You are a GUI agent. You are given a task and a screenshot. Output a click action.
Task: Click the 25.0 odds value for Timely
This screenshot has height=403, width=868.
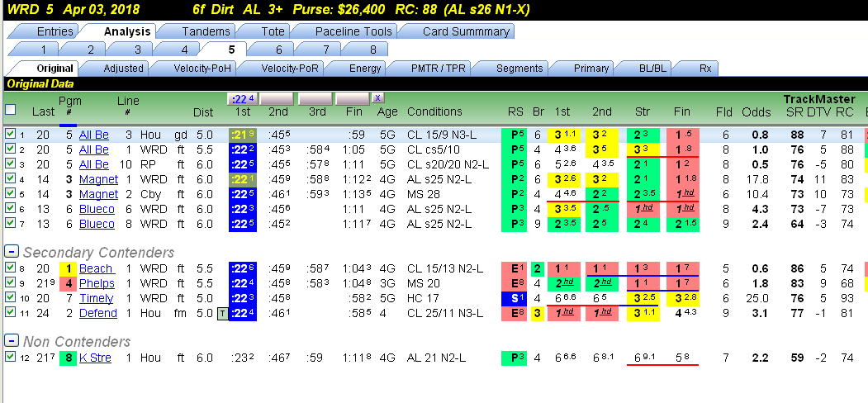pos(757,298)
